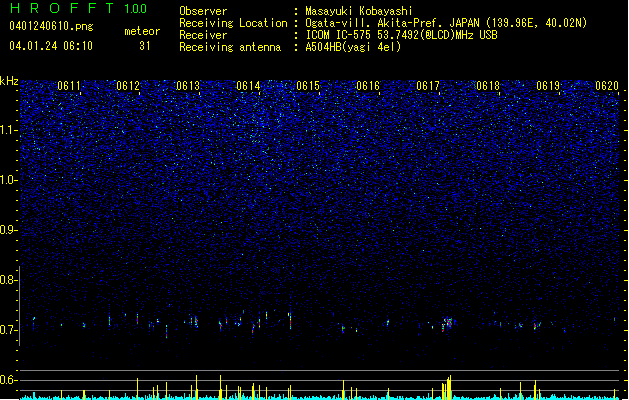Click the 1.1 kHz axis label

(x=9, y=130)
